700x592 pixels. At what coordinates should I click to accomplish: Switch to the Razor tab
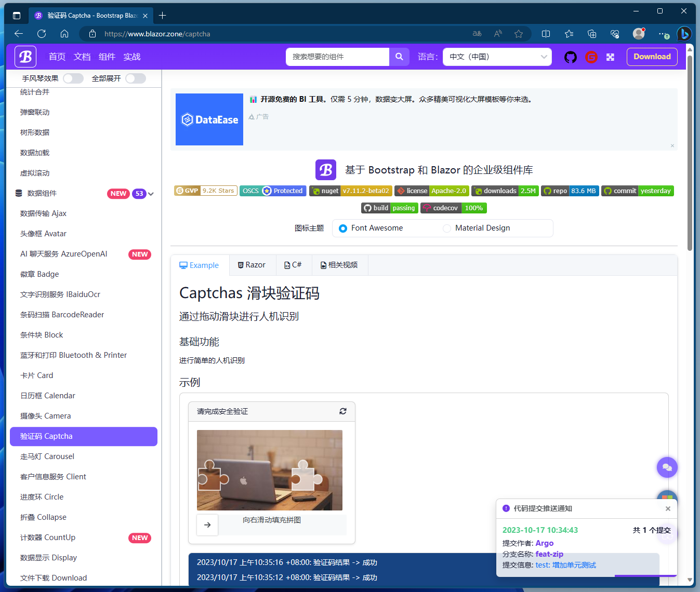coord(252,265)
